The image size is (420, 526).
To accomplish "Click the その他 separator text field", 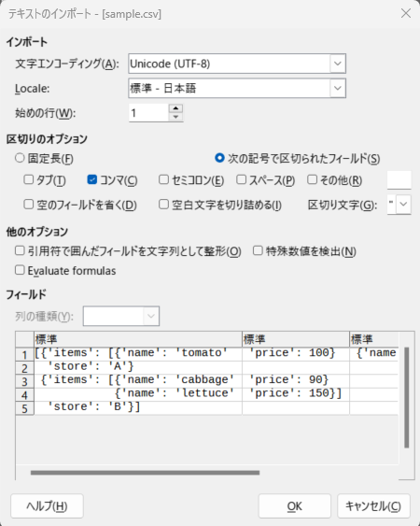I will (399, 180).
